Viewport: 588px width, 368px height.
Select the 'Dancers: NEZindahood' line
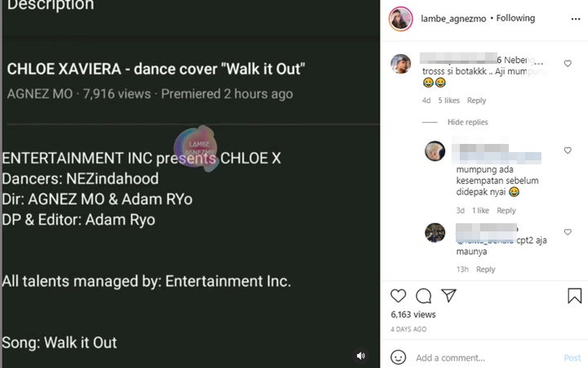point(80,179)
